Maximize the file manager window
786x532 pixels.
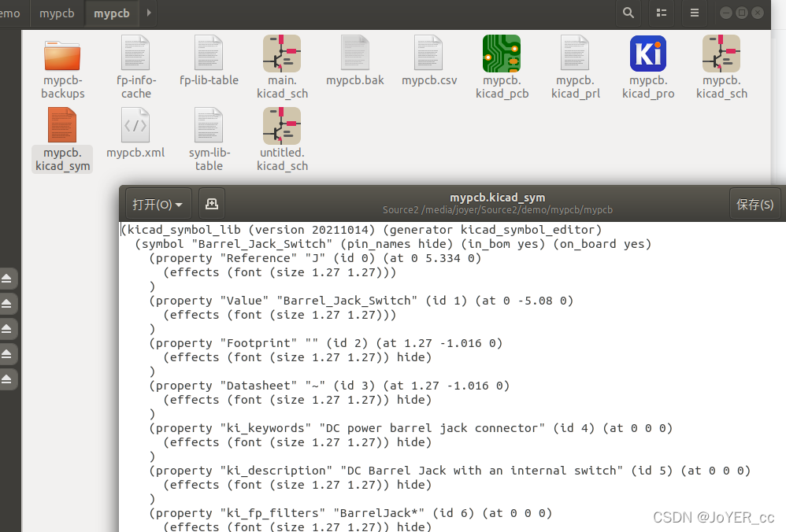[742, 13]
